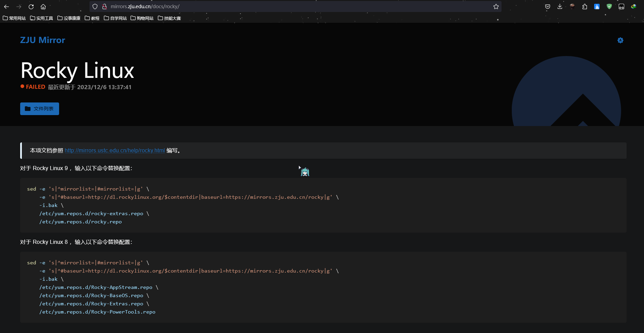
Task: Open the Tampermonkey extension
Action: [x=621, y=6]
